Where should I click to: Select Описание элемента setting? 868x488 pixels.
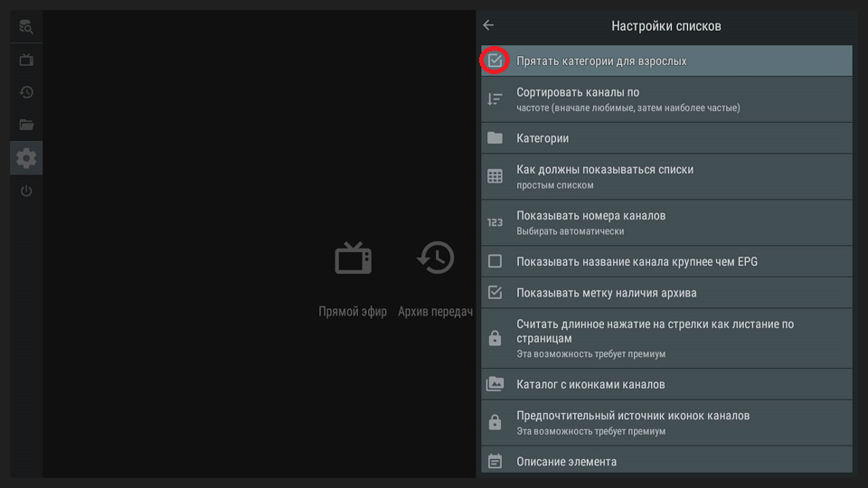point(666,461)
